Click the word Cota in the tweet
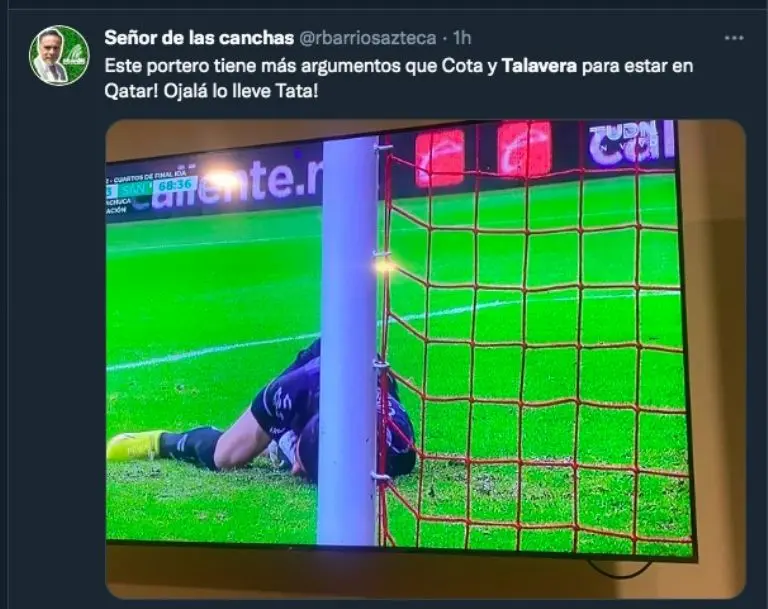This screenshot has height=609, width=768. tap(462, 66)
